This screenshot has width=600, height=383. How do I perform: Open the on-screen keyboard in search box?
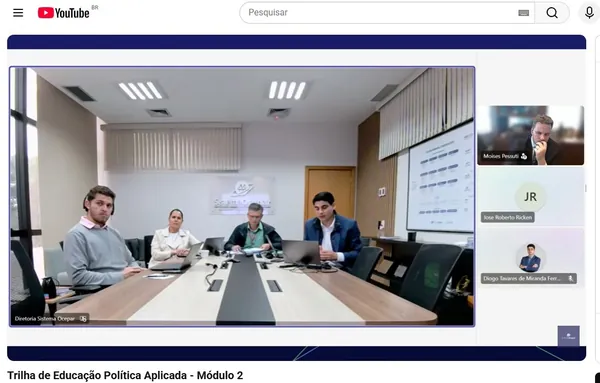coord(523,13)
